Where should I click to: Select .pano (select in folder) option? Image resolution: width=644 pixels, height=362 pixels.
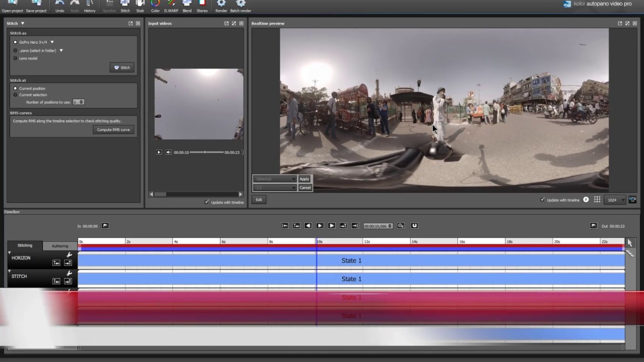[x=15, y=50]
